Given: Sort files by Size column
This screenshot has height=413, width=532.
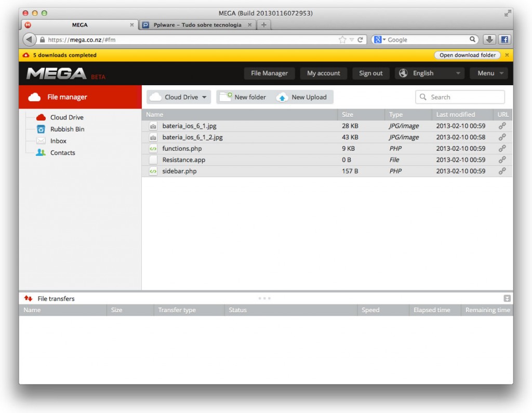Looking at the screenshot, I should click(x=362, y=115).
